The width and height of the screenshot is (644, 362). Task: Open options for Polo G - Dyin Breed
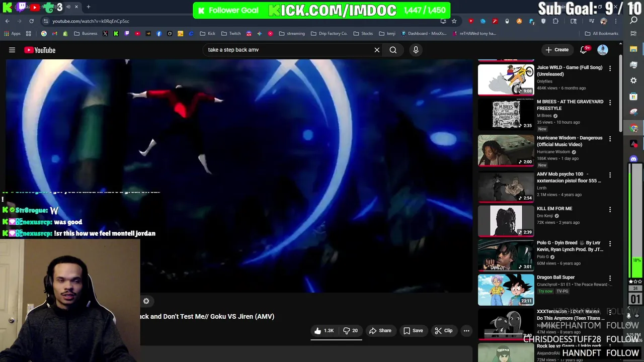coord(610,243)
